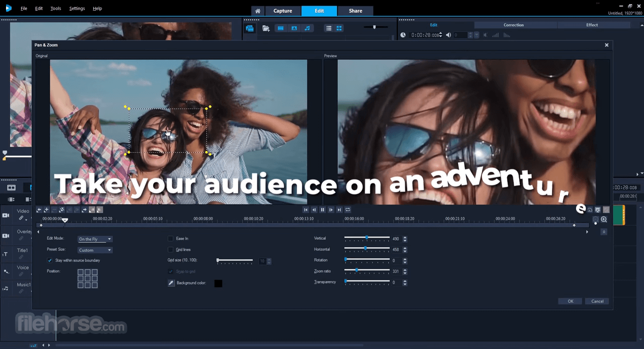Open the Edit menu
644x349 pixels.
tap(39, 9)
